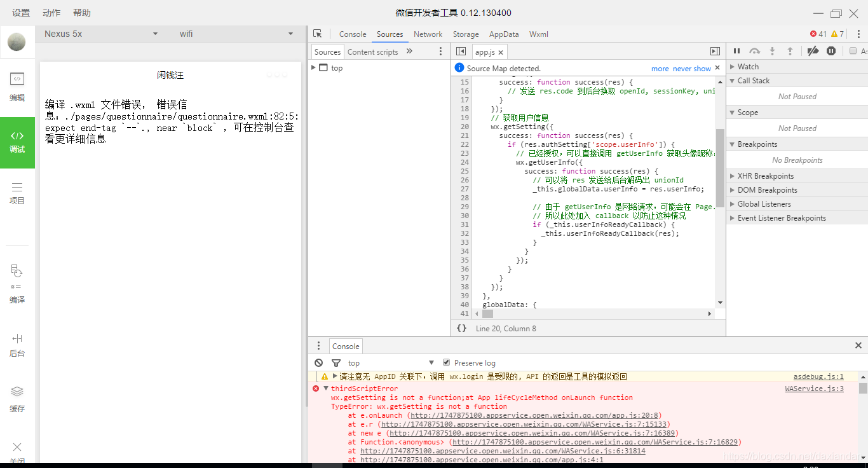
Task: Toggle the navigator sidebar icon beside app.js
Action: [461, 52]
